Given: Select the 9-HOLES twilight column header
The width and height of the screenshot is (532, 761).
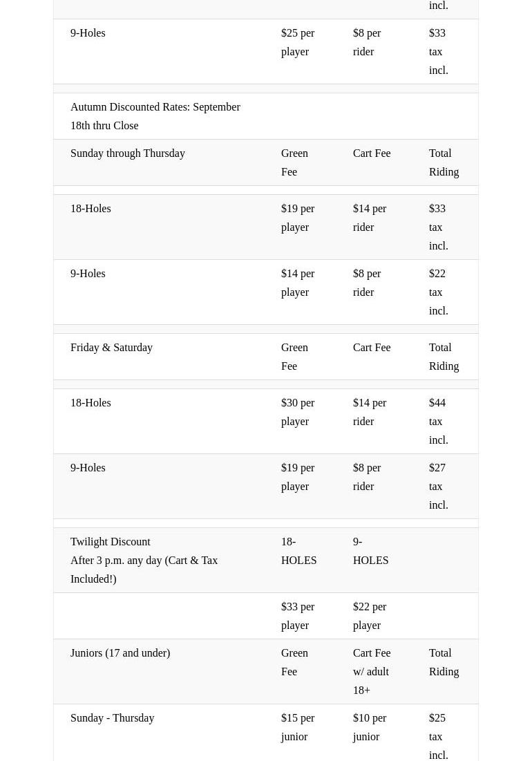Looking at the screenshot, I should 370,551.
